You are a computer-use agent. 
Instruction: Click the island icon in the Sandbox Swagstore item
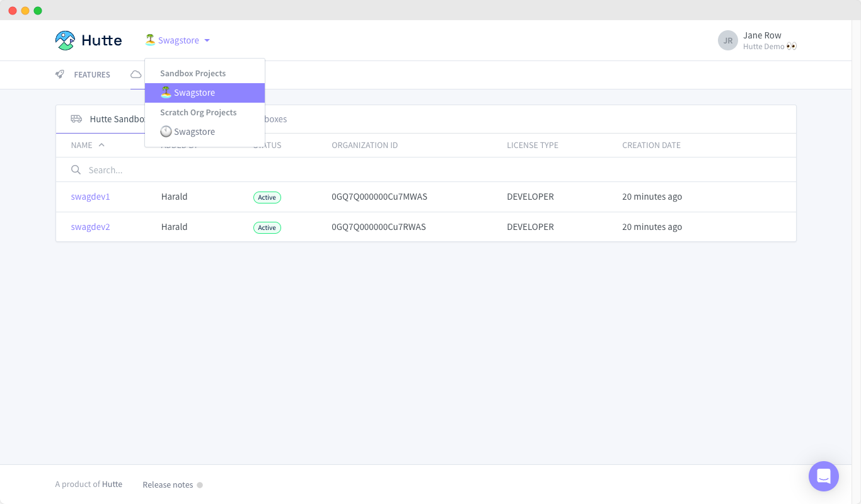[x=166, y=92]
